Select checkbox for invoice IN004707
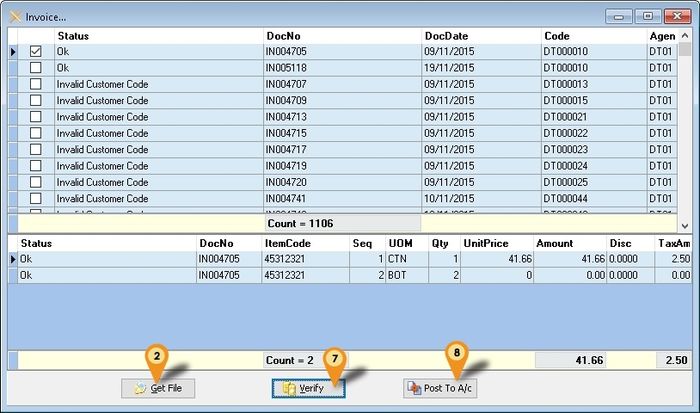This screenshot has width=700, height=413. (x=36, y=84)
